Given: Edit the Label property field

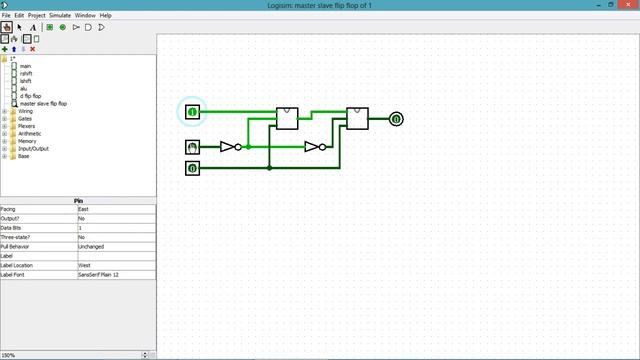Looking at the screenshot, I should click(x=116, y=256).
